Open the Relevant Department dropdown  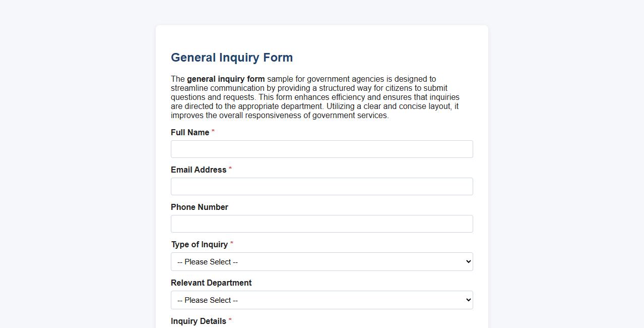(321, 300)
